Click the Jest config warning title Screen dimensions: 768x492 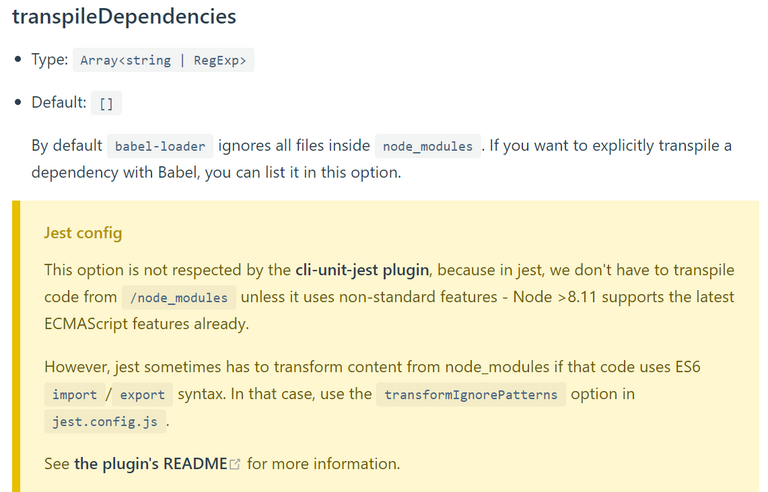point(83,233)
